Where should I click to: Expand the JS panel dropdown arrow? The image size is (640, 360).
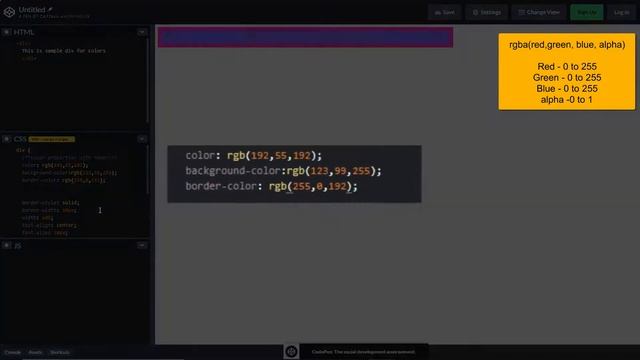click(142, 245)
